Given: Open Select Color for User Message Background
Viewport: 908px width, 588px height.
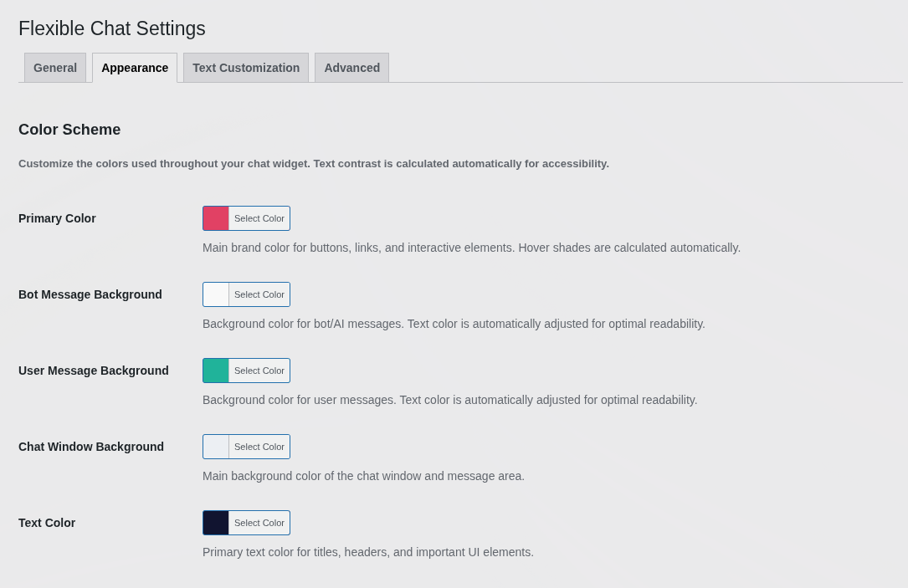Looking at the screenshot, I should [259, 371].
